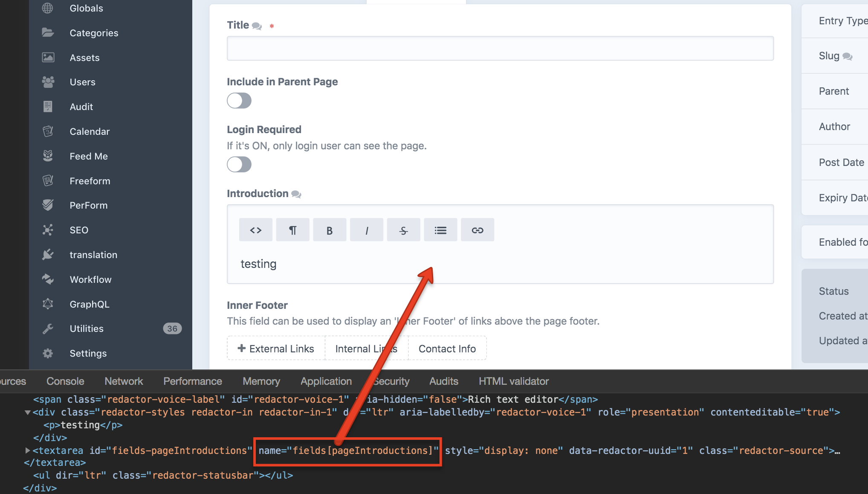Add External Links in the Inner Footer
The image size is (868, 494).
(x=276, y=348)
